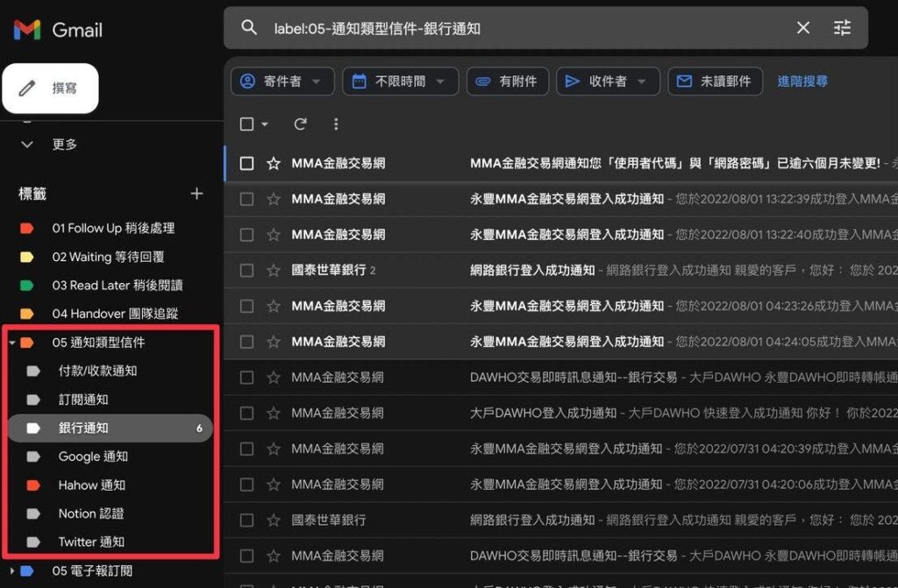Check the 已逾六個月未變更 email checkbox
The width and height of the screenshot is (898, 588).
pyautogui.click(x=246, y=163)
